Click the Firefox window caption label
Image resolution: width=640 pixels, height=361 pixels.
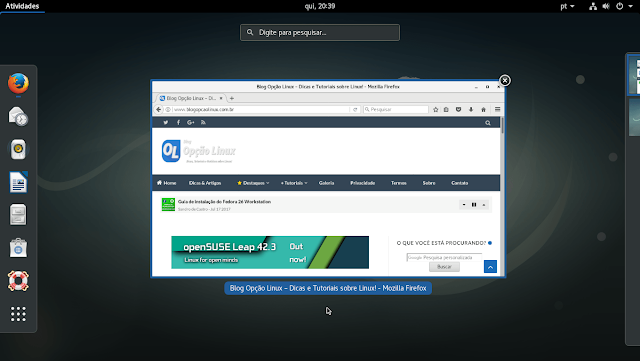coord(328,288)
